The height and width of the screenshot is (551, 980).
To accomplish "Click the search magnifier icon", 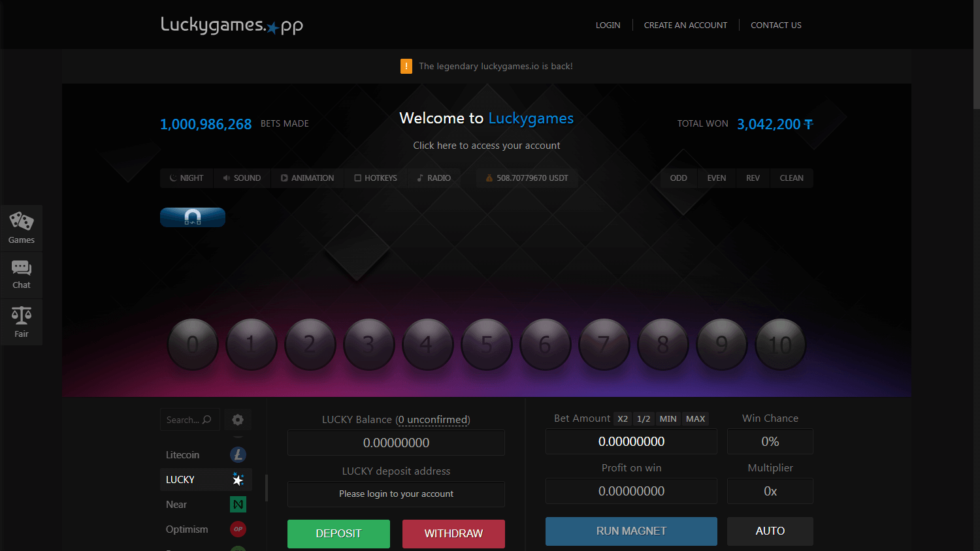I will pyautogui.click(x=206, y=420).
